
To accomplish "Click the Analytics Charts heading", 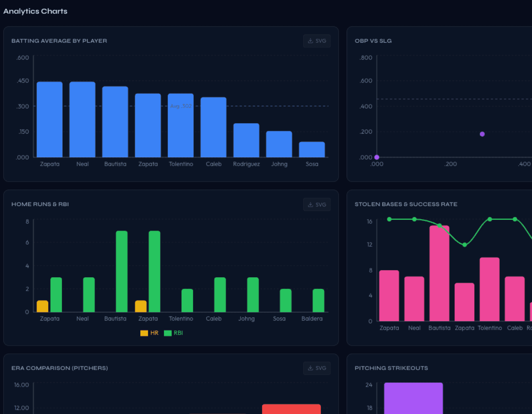I will point(35,11).
